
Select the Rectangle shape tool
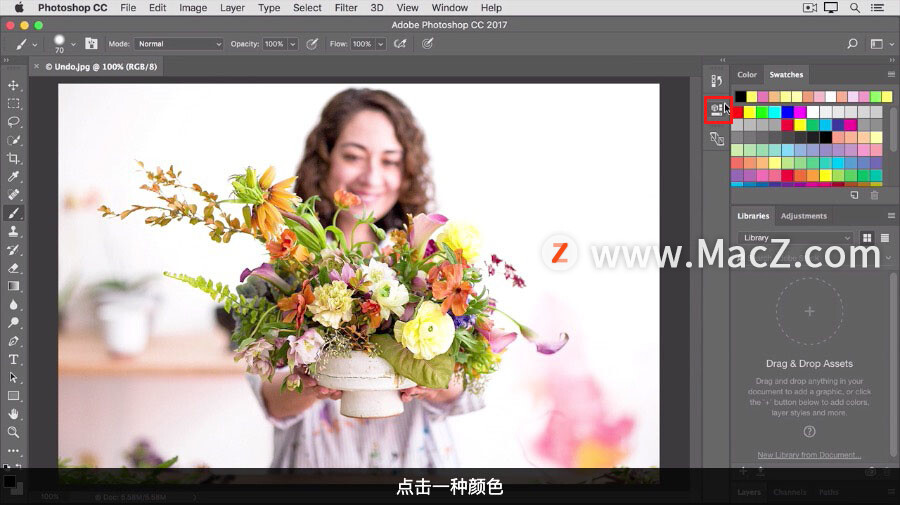click(13, 396)
